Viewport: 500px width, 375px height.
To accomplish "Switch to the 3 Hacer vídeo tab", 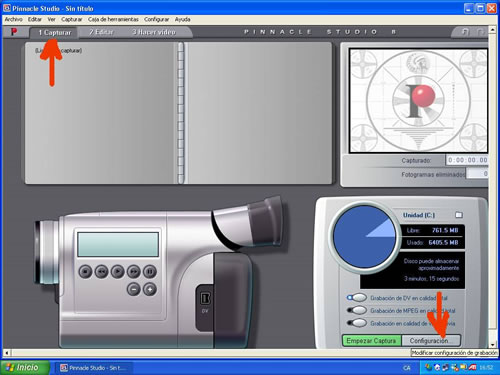I will 154,32.
